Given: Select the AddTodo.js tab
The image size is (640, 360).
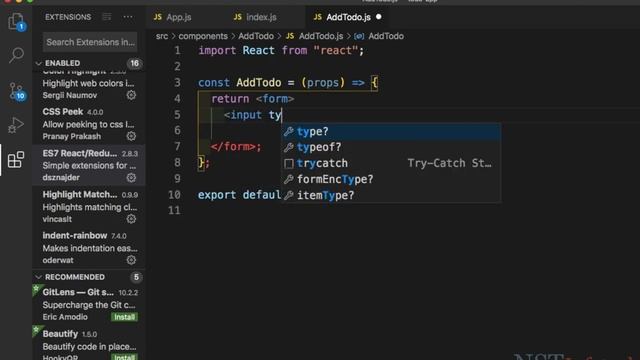Looking at the screenshot, I should pos(348,17).
